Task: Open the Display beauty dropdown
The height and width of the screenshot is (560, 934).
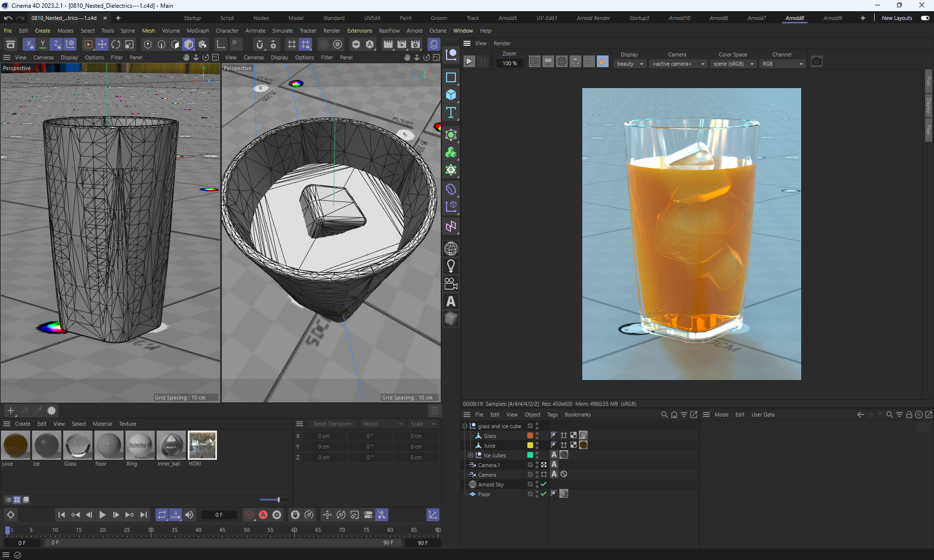Action: (x=630, y=64)
